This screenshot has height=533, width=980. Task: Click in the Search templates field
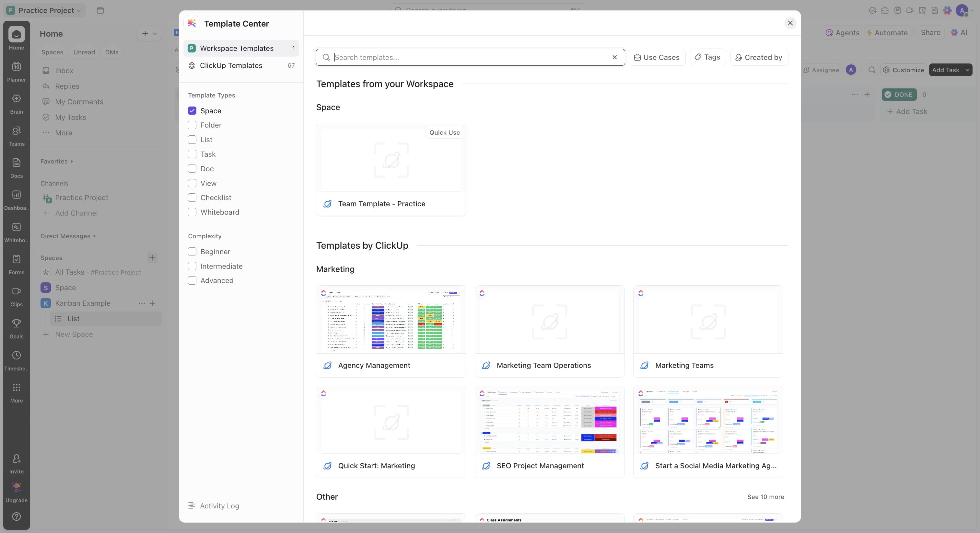click(x=470, y=57)
